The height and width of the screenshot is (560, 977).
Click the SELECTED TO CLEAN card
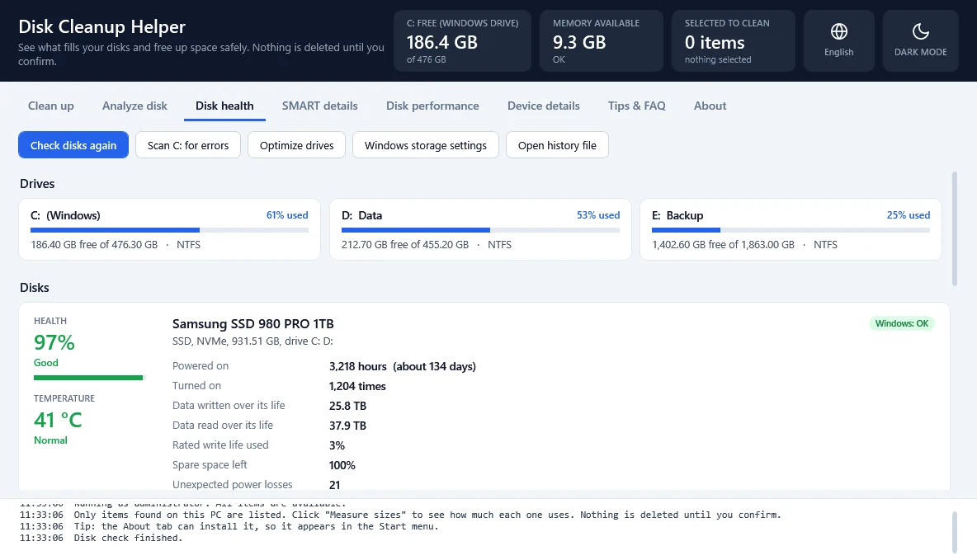[734, 40]
